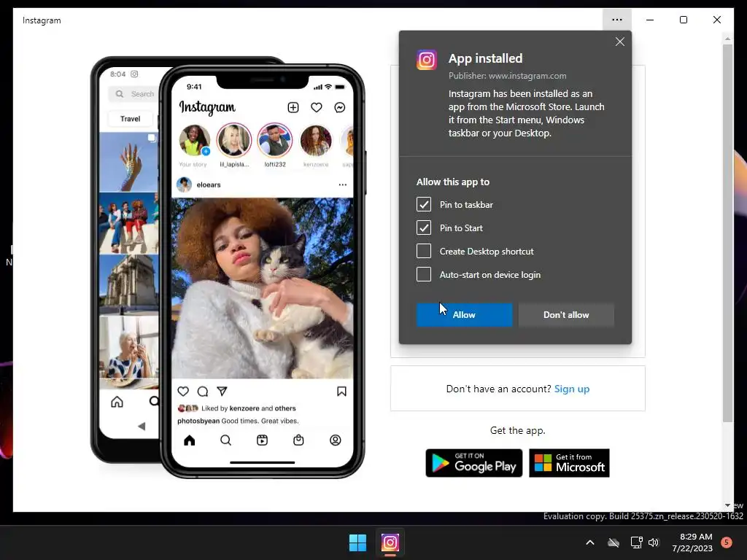Toggle the Pin to taskbar checkbox

[x=424, y=204]
